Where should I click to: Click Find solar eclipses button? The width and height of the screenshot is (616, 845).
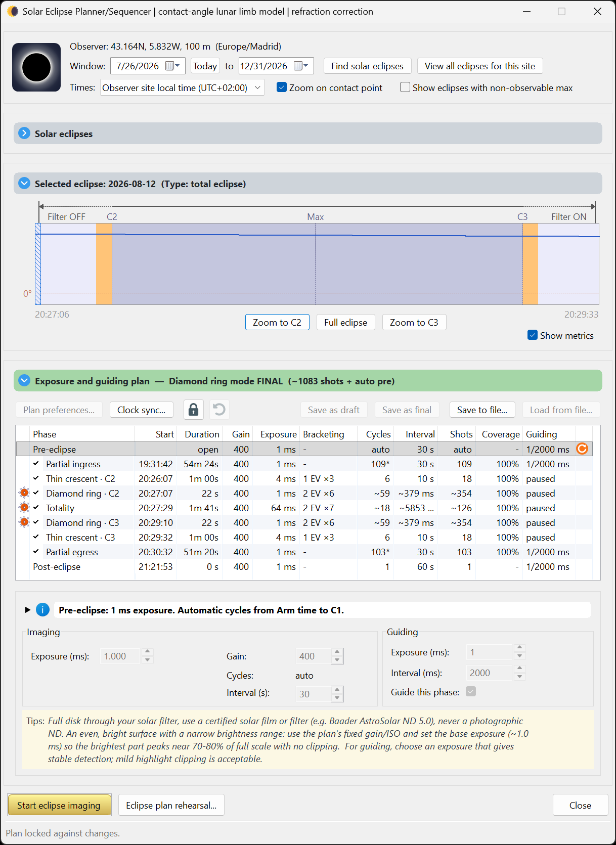coord(367,66)
